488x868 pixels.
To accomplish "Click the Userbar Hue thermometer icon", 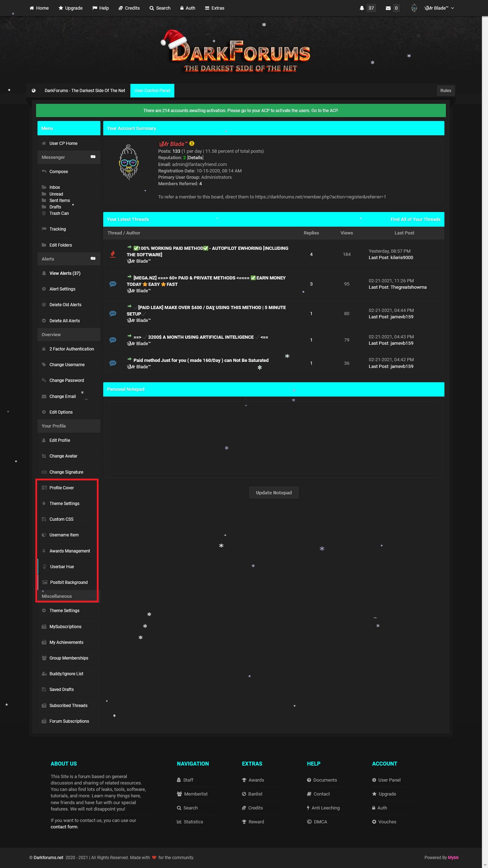I will 45,566.
